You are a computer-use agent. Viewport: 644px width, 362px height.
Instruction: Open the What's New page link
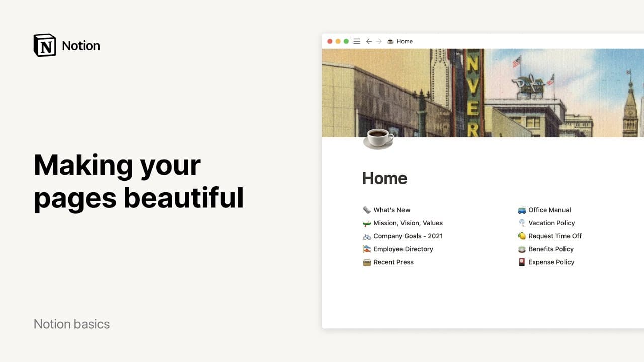[x=392, y=210]
